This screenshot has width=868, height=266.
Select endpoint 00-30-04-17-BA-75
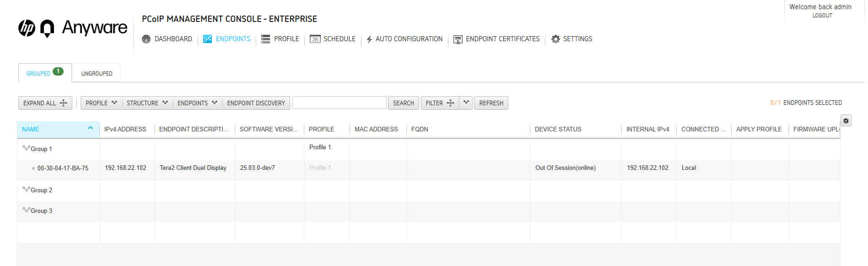[63, 168]
